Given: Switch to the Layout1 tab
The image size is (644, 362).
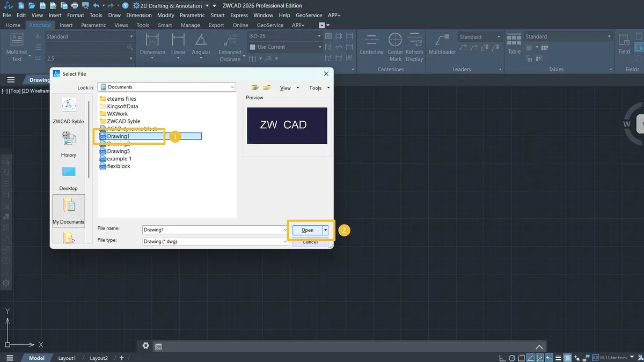Looking at the screenshot, I should (x=67, y=358).
